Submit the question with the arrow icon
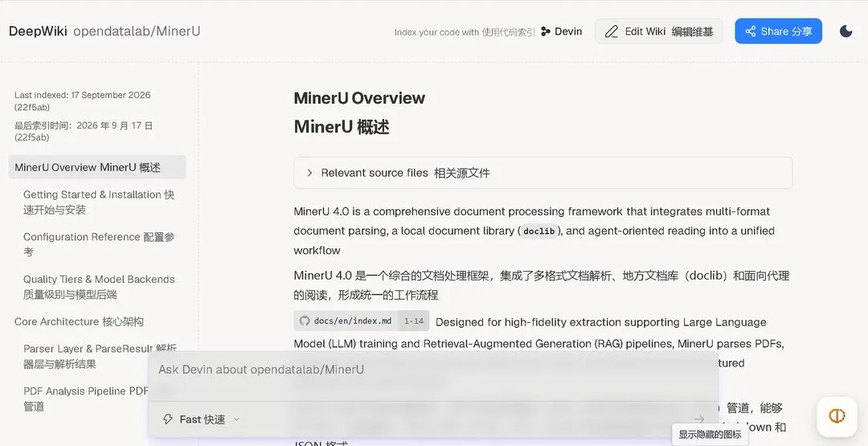 (x=699, y=419)
